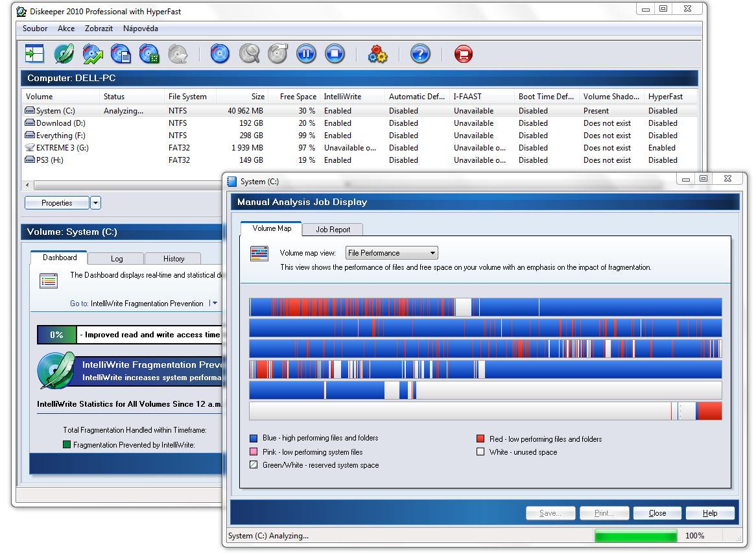Click the removable drive icon for EXTREME 3 (G:)
756x554 pixels.
(30, 148)
